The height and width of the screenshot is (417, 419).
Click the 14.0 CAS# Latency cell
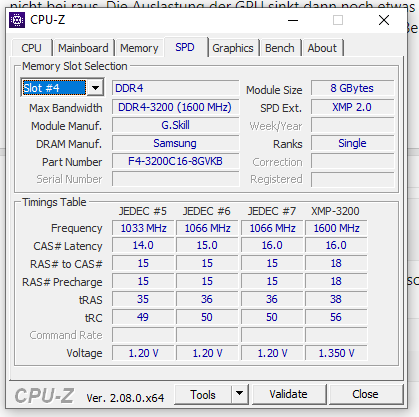[x=143, y=245]
